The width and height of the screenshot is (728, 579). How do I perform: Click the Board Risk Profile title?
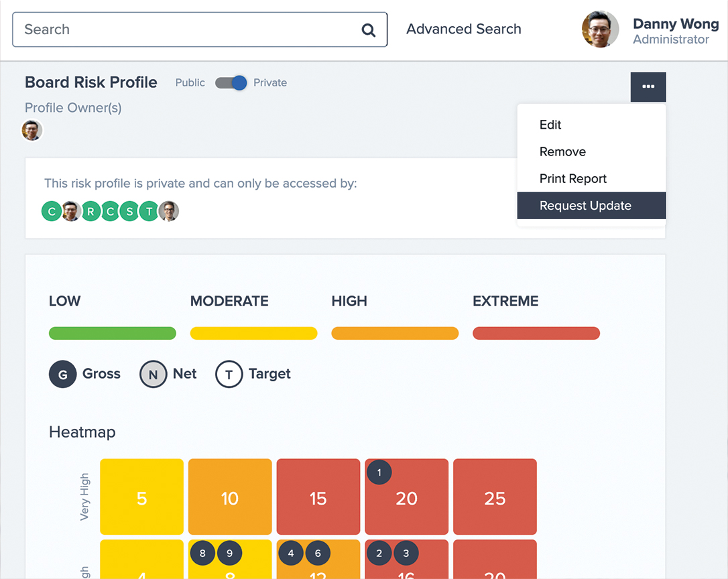pyautogui.click(x=91, y=82)
